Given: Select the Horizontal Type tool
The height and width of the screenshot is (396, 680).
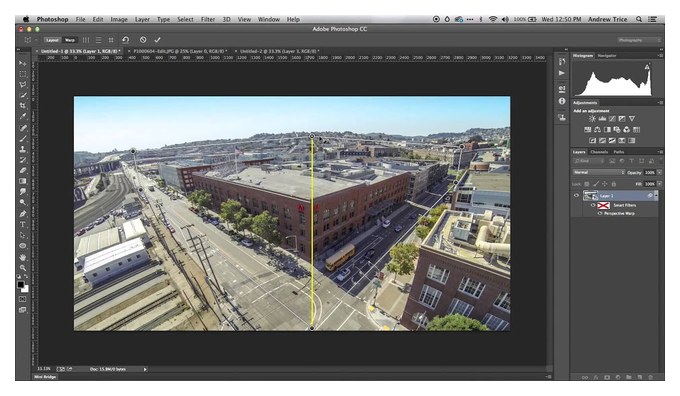Looking at the screenshot, I should 23,224.
